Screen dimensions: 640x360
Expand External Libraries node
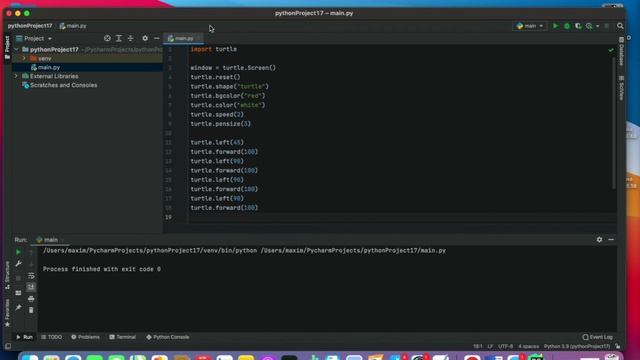[x=16, y=76]
